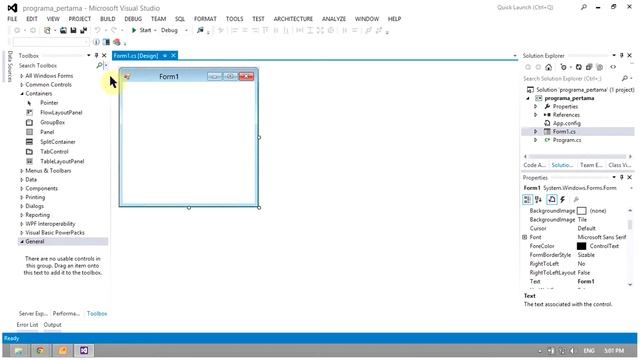640x360 pixels.
Task: Select FlowLayoutPanel in the toolbox
Action: (61, 113)
